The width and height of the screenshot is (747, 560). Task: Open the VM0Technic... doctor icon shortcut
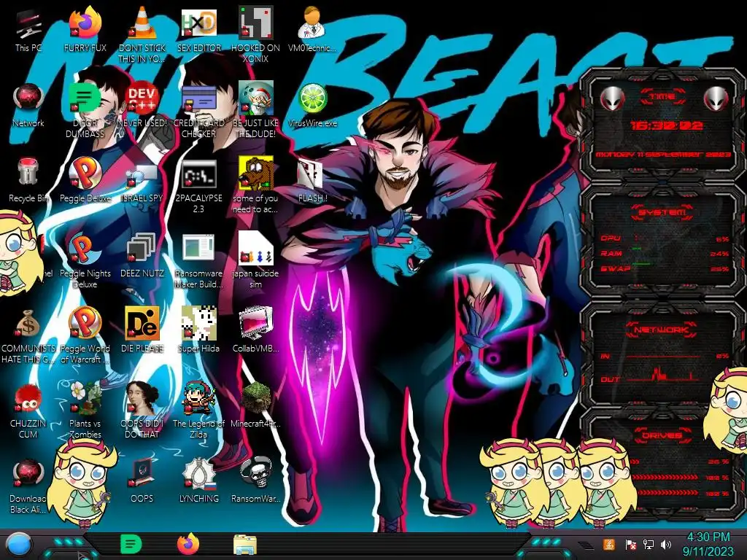[x=312, y=29]
